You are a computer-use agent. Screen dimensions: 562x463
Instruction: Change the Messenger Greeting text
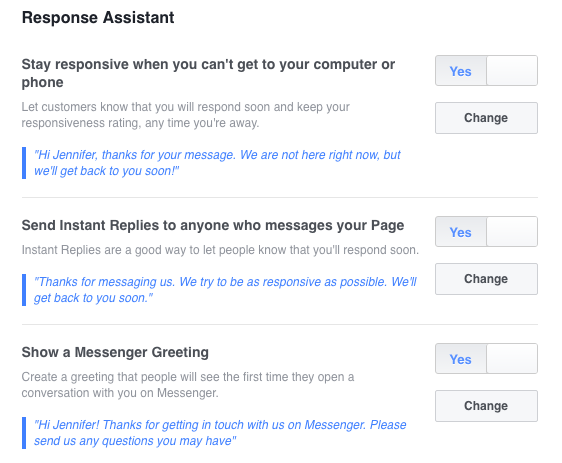click(486, 406)
